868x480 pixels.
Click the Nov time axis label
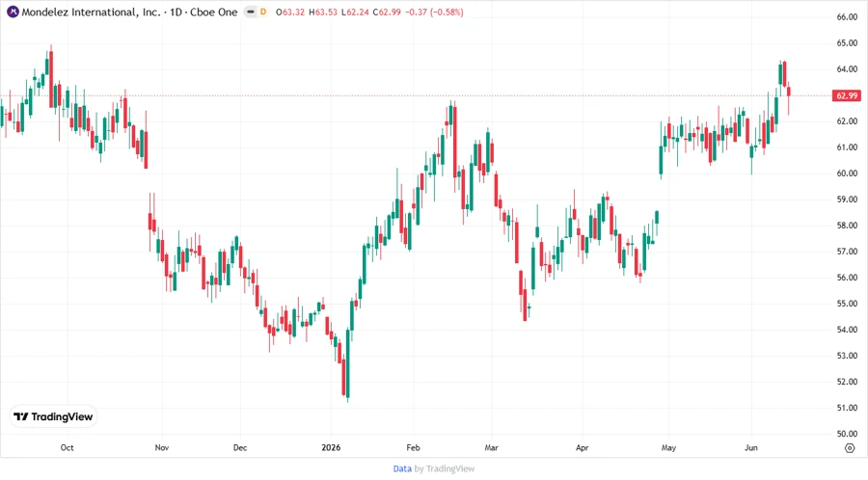click(x=162, y=448)
